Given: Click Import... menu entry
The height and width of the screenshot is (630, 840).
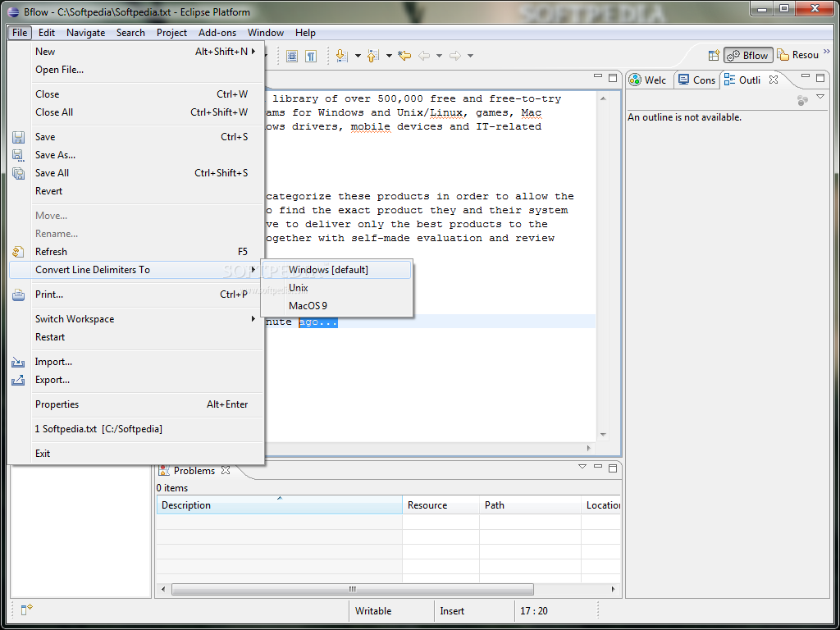Looking at the screenshot, I should (x=137, y=362).
